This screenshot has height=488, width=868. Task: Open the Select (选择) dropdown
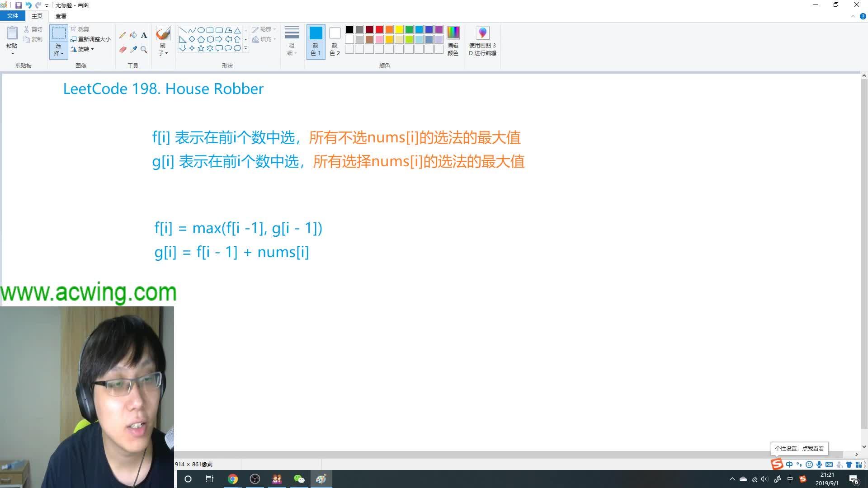58,50
